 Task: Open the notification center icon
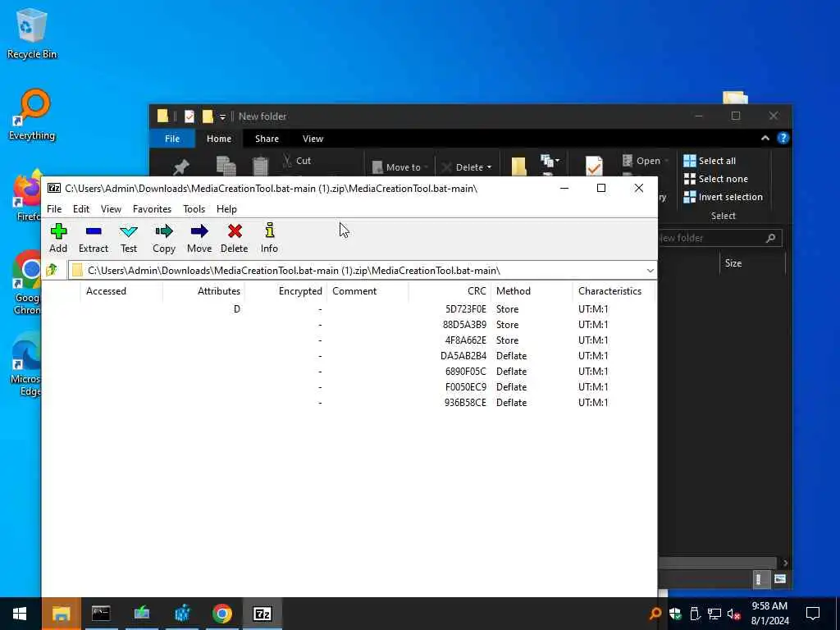pos(813,614)
